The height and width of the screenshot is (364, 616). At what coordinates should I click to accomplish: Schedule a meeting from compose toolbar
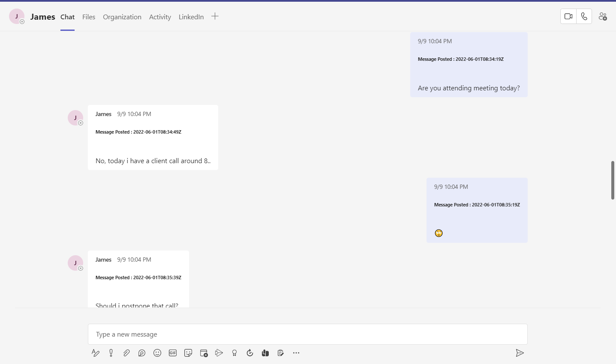[x=204, y=353]
